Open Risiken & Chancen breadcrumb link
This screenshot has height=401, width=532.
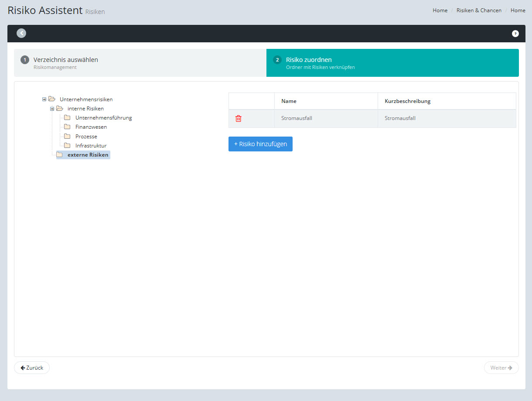[479, 10]
